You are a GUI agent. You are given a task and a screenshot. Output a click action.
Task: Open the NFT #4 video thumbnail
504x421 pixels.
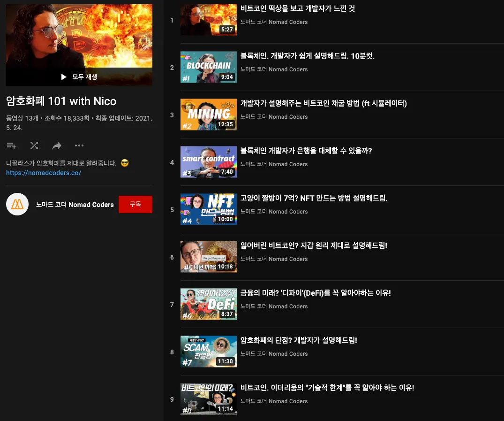209,209
